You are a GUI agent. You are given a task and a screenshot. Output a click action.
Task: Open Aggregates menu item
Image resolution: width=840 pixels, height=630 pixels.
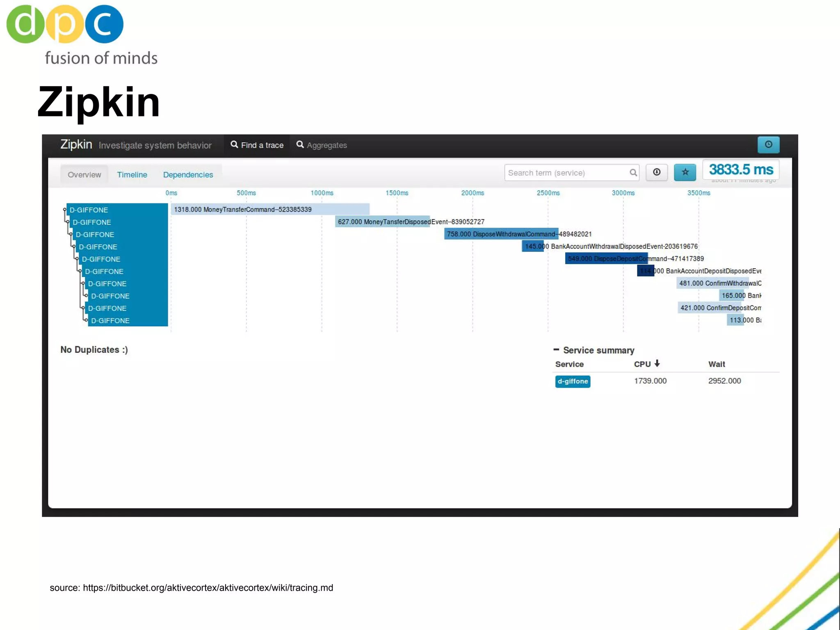(x=322, y=145)
